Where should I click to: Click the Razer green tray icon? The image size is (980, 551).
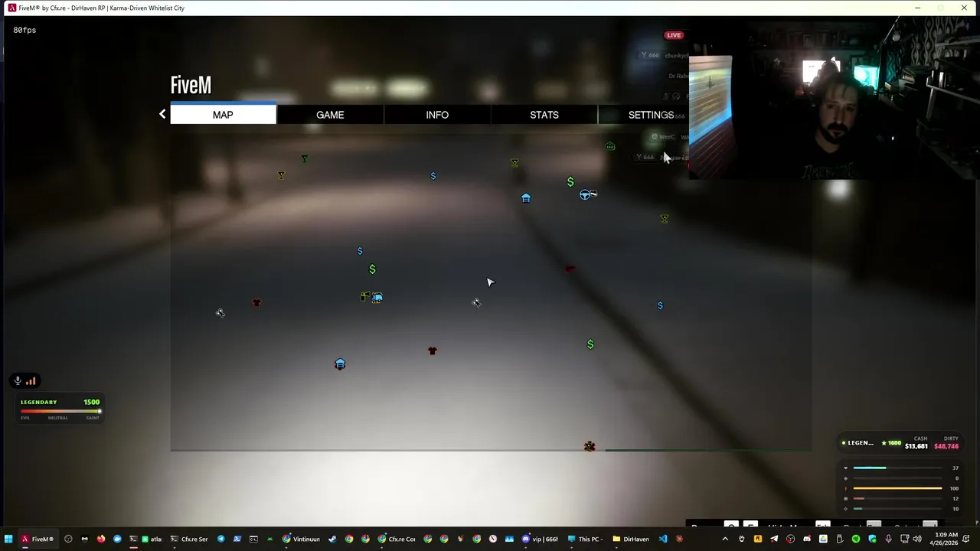(x=856, y=539)
